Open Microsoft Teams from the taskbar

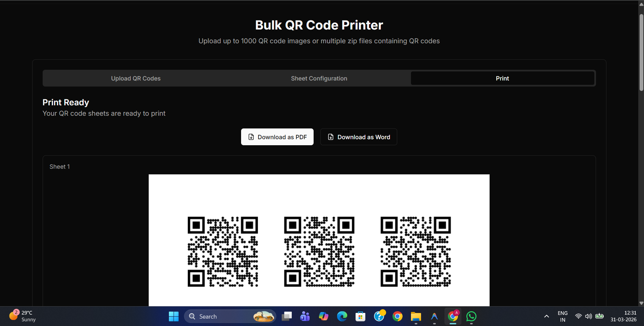(305, 316)
